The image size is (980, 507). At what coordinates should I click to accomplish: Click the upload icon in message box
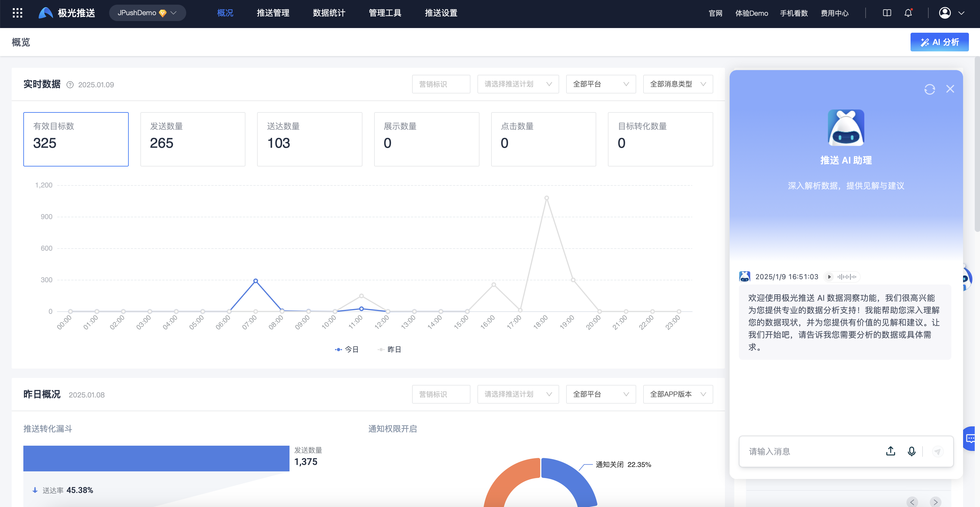(x=891, y=451)
